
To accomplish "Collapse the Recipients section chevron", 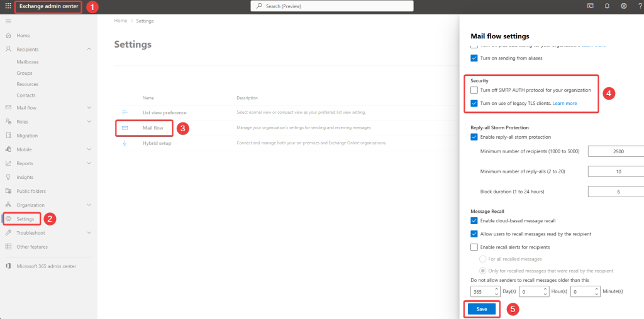I will [x=89, y=49].
